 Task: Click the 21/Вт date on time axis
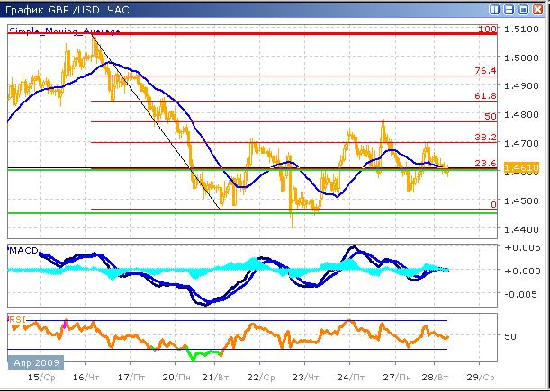pos(214,379)
